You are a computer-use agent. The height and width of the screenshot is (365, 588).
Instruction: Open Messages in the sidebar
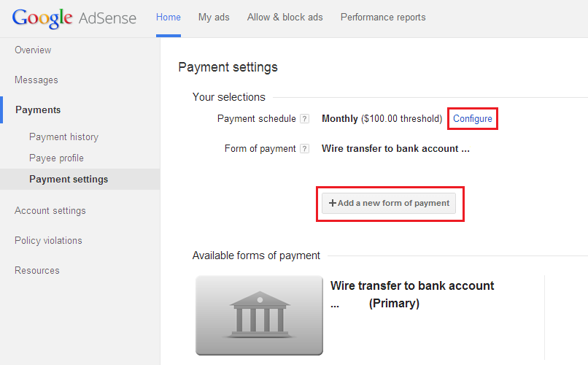click(x=36, y=80)
